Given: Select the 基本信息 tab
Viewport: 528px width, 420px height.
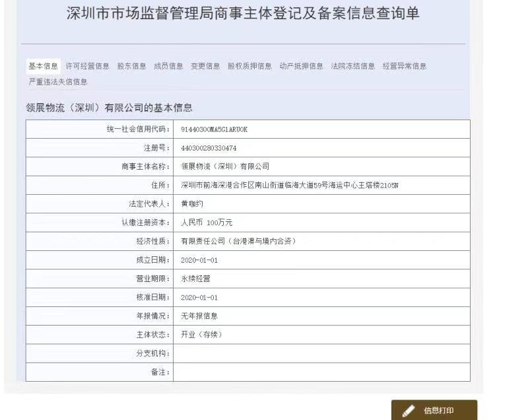Looking at the screenshot, I should [44, 66].
